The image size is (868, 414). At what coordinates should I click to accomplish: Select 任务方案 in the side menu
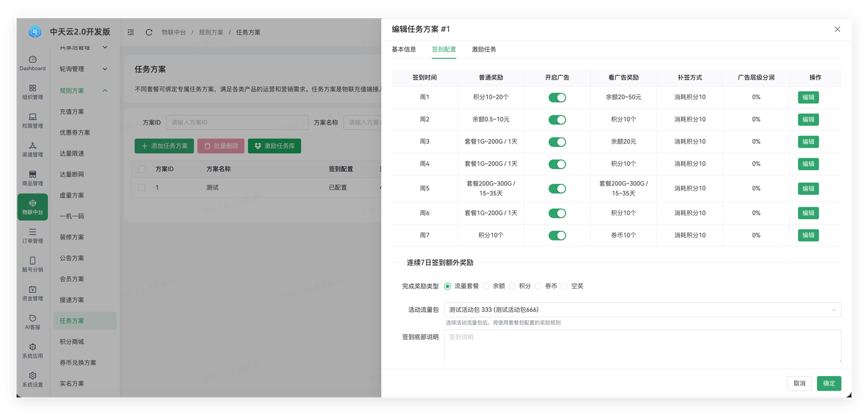pyautogui.click(x=84, y=321)
